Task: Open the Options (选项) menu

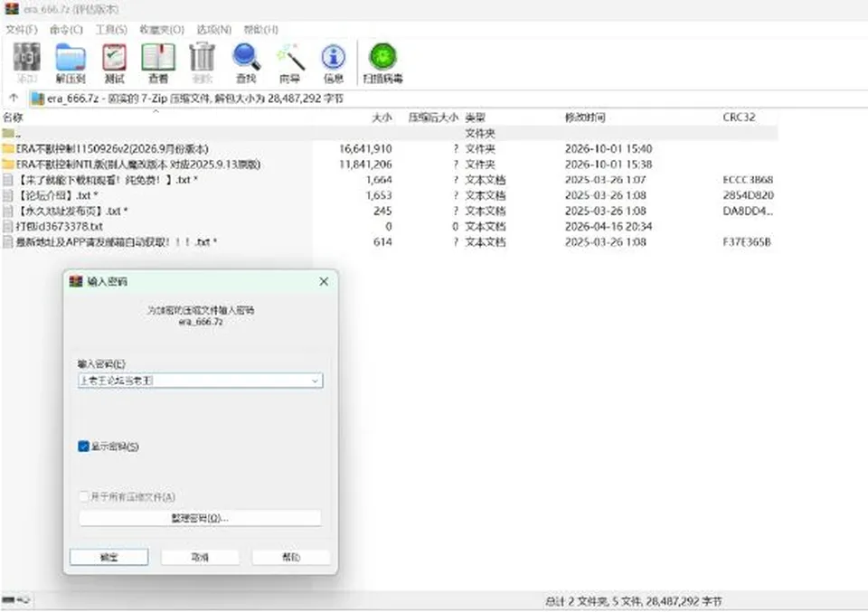Action: click(213, 29)
